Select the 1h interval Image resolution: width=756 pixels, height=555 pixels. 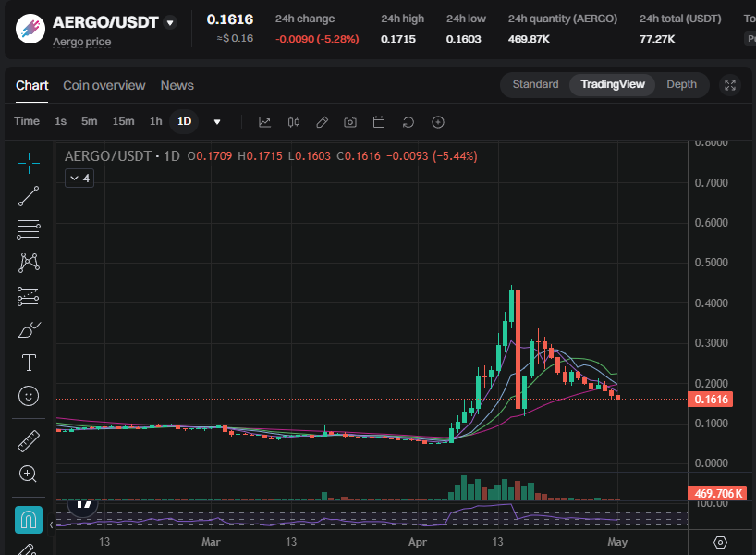[x=156, y=121]
